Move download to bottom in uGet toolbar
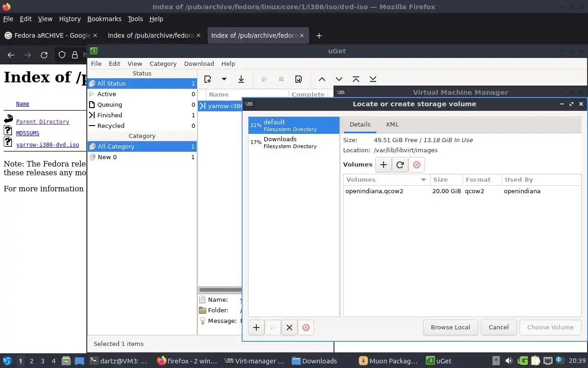Screen dimensions: 588x368 373,79
